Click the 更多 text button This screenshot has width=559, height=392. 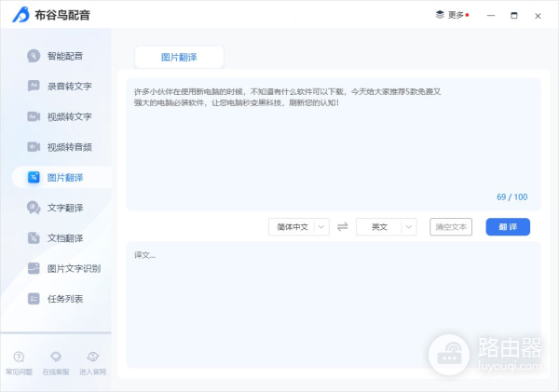point(456,15)
